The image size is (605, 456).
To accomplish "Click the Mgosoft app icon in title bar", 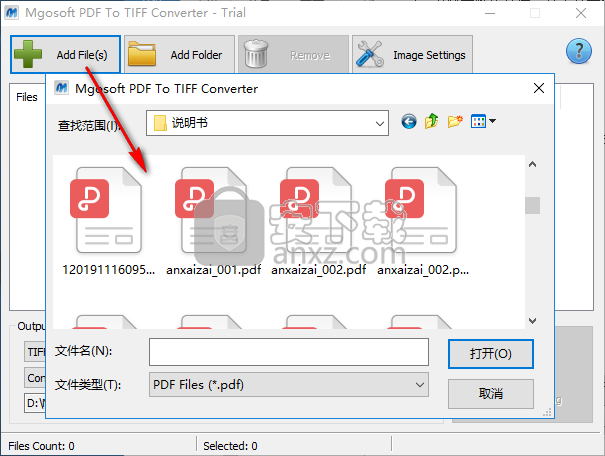I will pyautogui.click(x=12, y=13).
